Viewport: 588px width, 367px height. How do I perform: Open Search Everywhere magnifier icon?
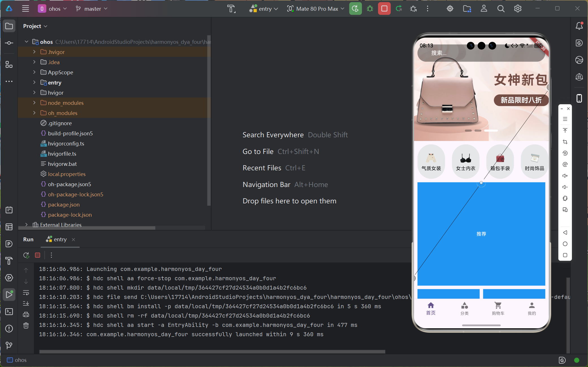pos(501,9)
